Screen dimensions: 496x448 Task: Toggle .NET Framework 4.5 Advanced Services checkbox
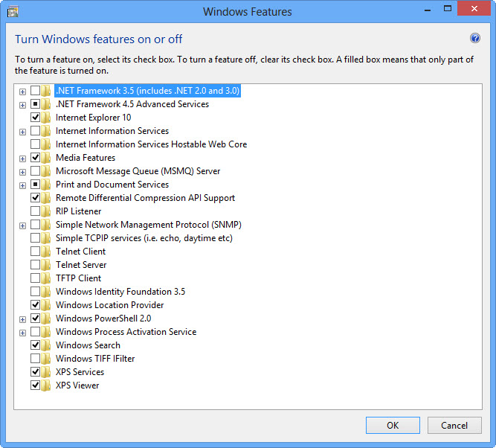pos(35,104)
